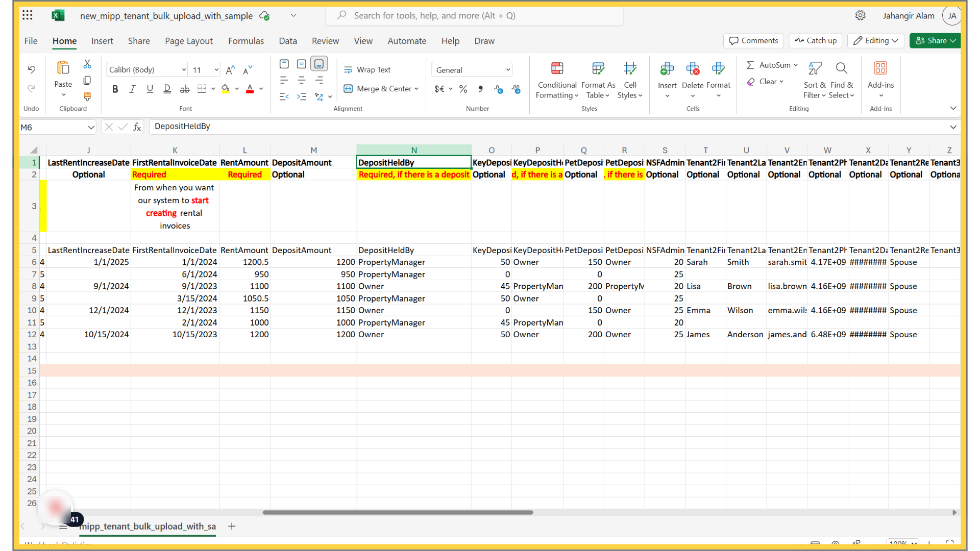Apply strikethrough formatting
The width and height of the screenshot is (980, 551).
(185, 89)
